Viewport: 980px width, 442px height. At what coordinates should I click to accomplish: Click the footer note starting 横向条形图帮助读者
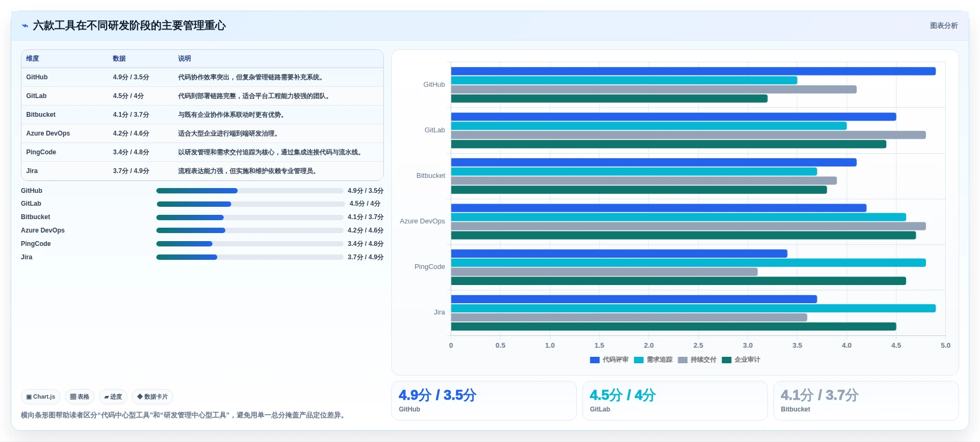[184, 415]
